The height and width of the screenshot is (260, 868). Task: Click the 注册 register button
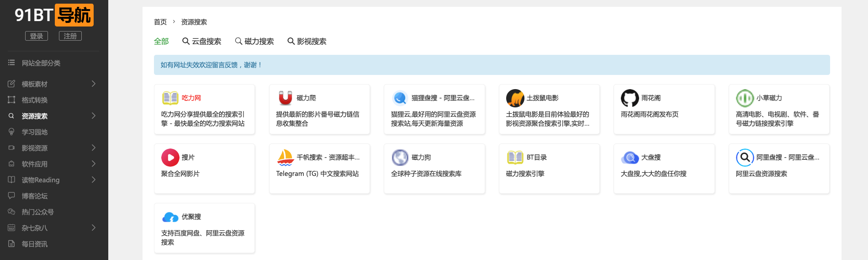click(70, 36)
